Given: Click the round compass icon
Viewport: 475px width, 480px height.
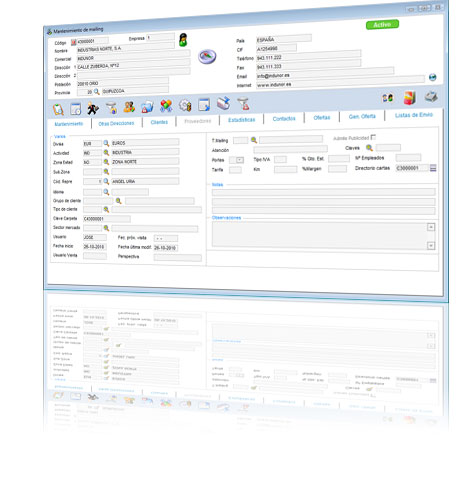Looking at the screenshot, I should point(207,56).
